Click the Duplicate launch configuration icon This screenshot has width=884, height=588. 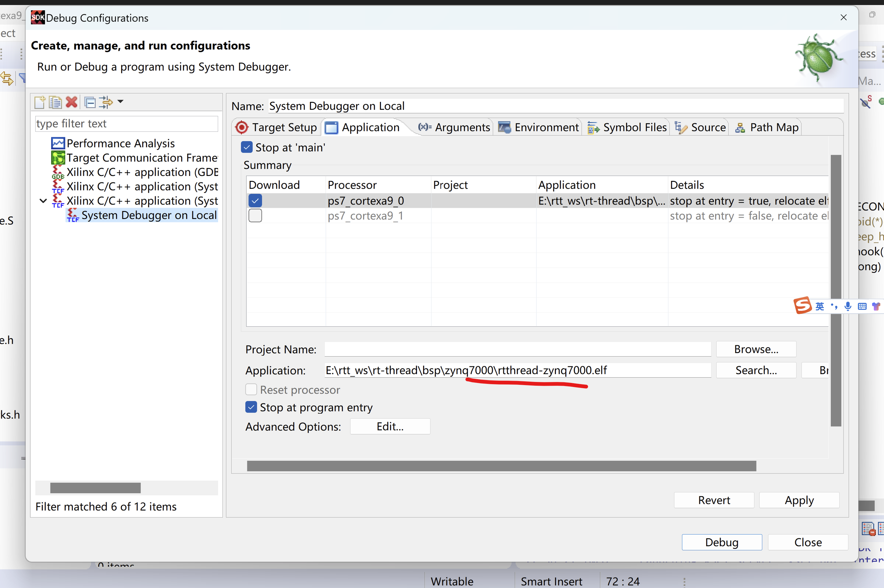55,102
